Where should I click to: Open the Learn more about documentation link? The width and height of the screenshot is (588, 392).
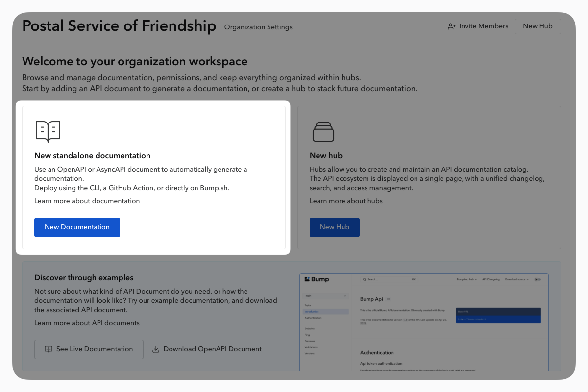(x=87, y=201)
